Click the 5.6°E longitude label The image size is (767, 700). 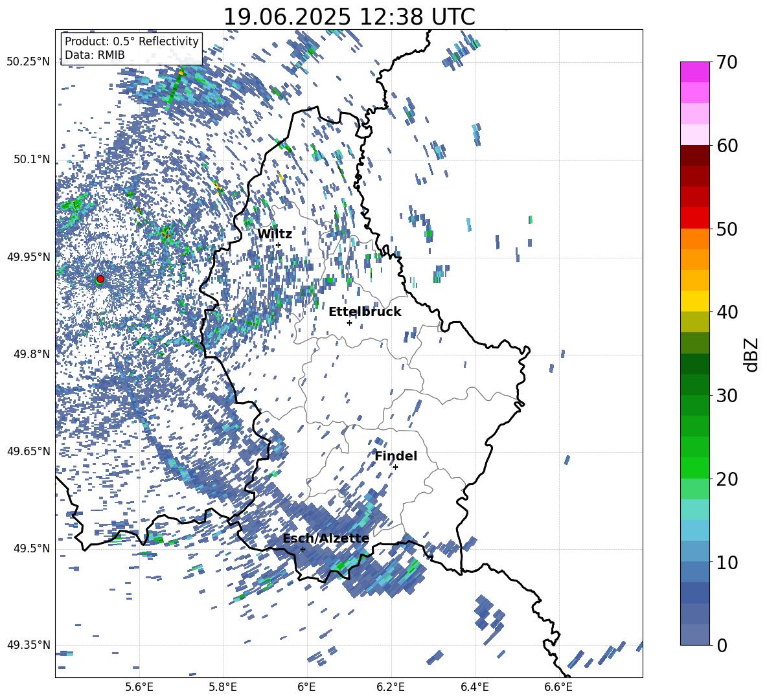pyautogui.click(x=139, y=687)
